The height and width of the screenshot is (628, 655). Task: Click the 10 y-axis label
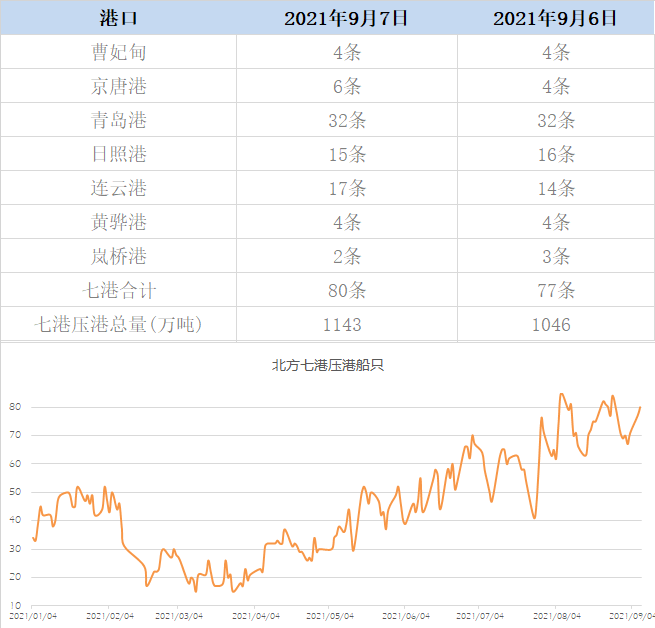15,605
